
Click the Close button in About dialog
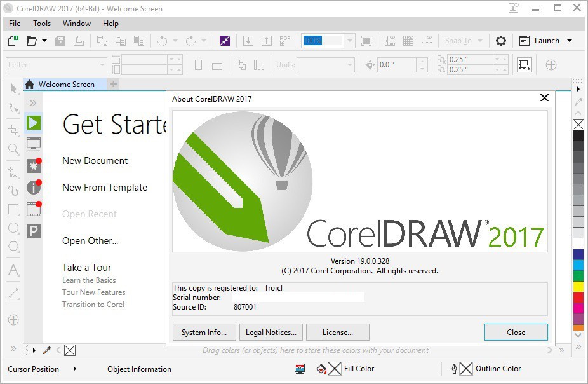pyautogui.click(x=516, y=333)
